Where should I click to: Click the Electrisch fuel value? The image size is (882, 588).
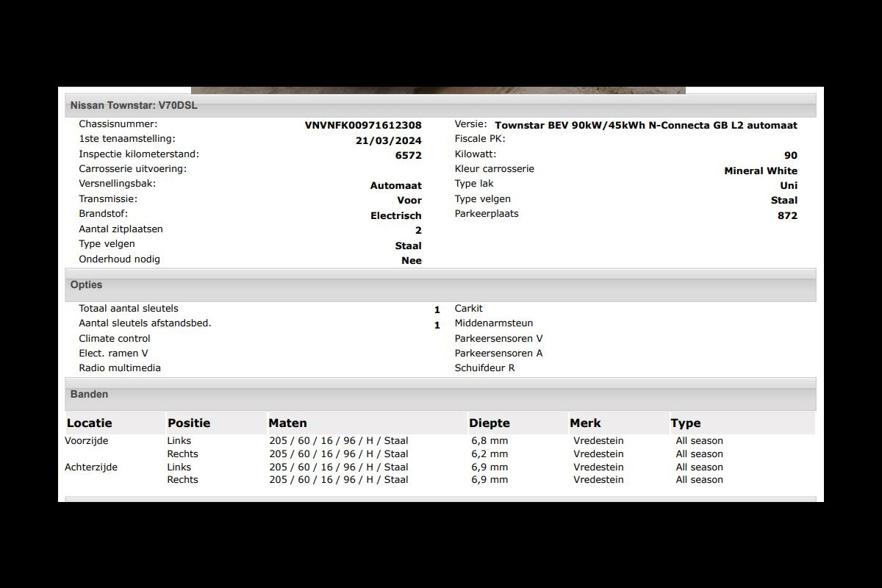coord(395,215)
